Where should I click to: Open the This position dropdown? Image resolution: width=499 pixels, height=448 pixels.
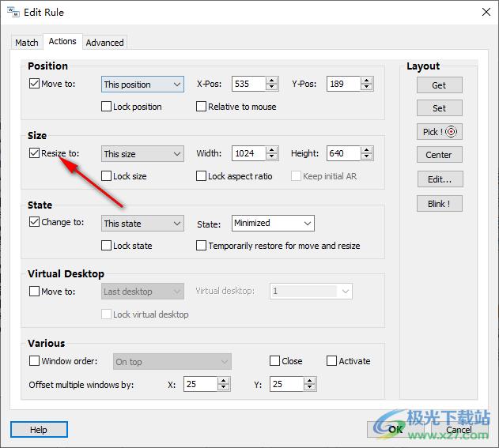point(142,85)
